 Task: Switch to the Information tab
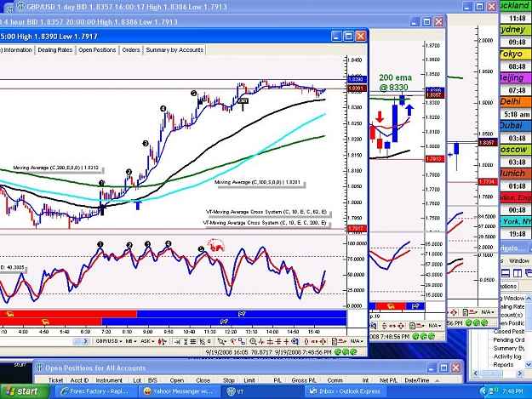(17, 50)
